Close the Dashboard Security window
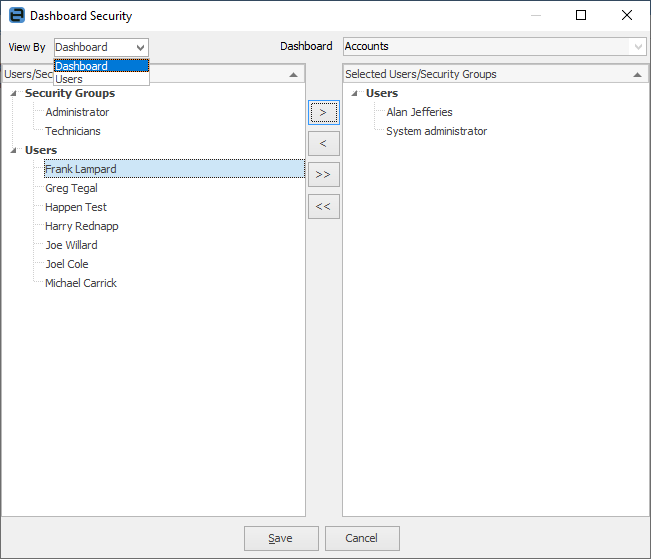This screenshot has width=651, height=559. coord(627,15)
